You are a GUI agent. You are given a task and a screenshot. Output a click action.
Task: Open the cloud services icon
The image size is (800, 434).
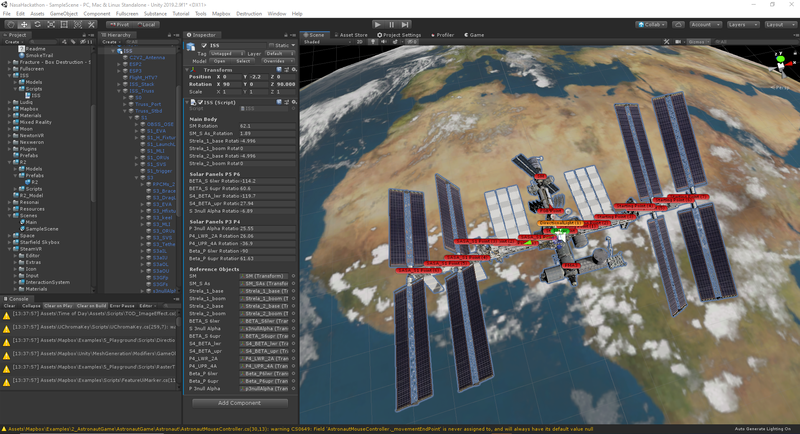(x=678, y=24)
